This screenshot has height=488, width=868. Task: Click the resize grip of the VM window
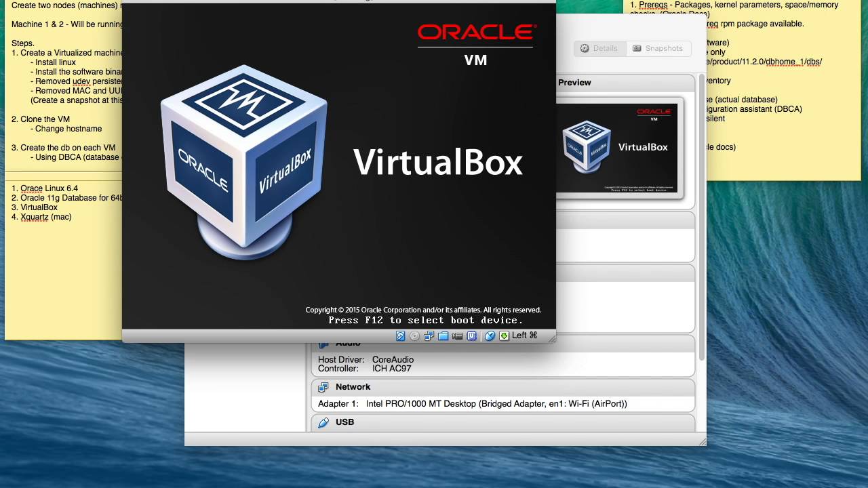pyautogui.click(x=551, y=338)
